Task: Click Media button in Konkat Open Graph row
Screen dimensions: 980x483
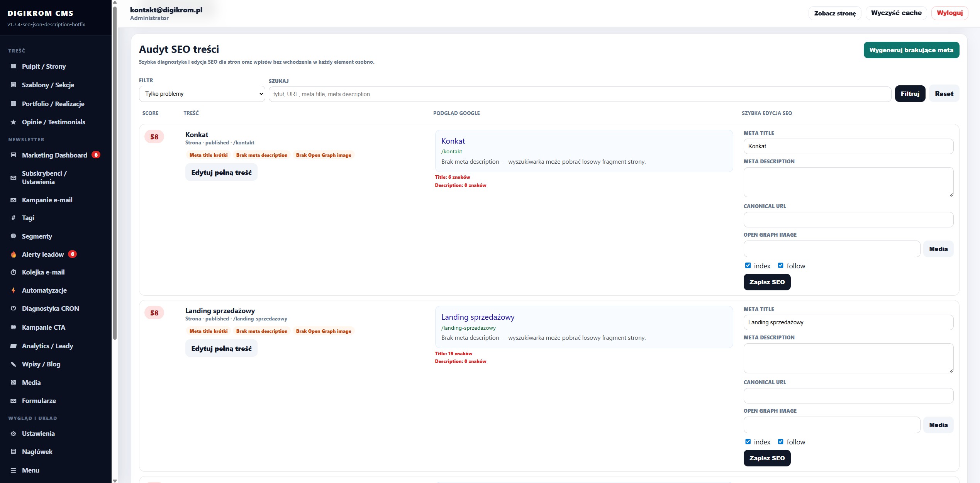Action: click(938, 249)
